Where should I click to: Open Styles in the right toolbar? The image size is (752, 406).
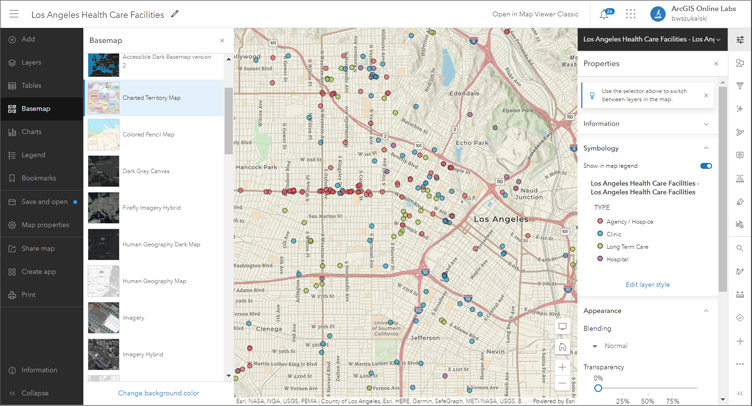coord(740,63)
